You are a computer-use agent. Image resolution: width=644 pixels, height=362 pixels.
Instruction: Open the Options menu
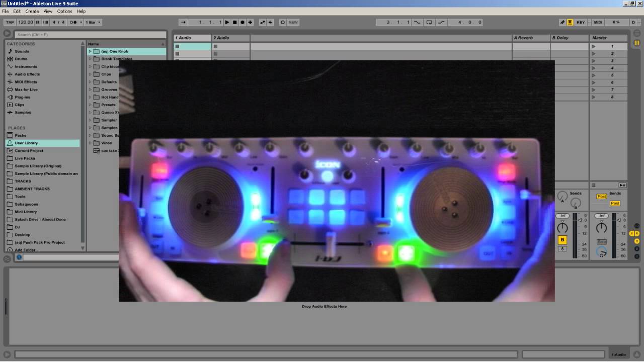(x=64, y=11)
